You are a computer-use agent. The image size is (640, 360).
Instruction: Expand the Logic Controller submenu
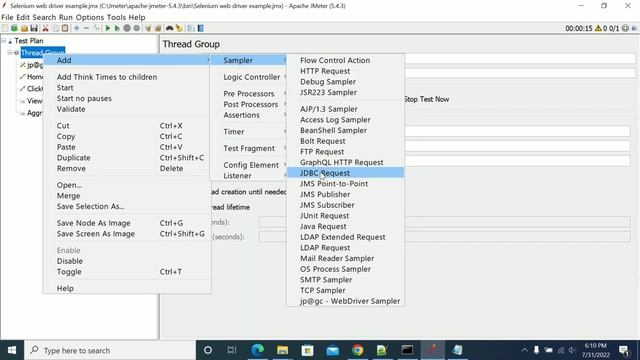248,77
